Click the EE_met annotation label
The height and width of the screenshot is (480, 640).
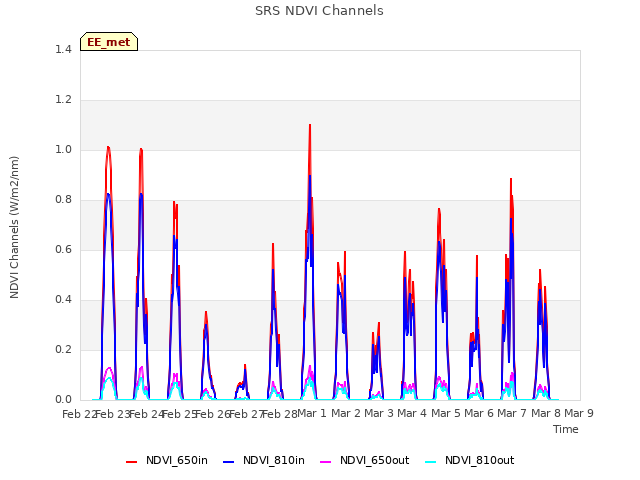click(x=109, y=42)
